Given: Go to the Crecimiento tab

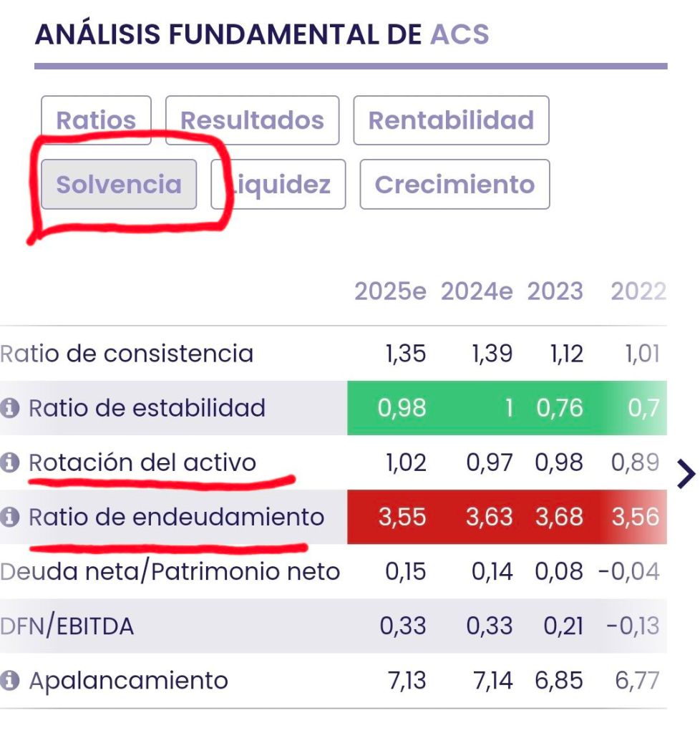Looking at the screenshot, I should click(x=454, y=185).
